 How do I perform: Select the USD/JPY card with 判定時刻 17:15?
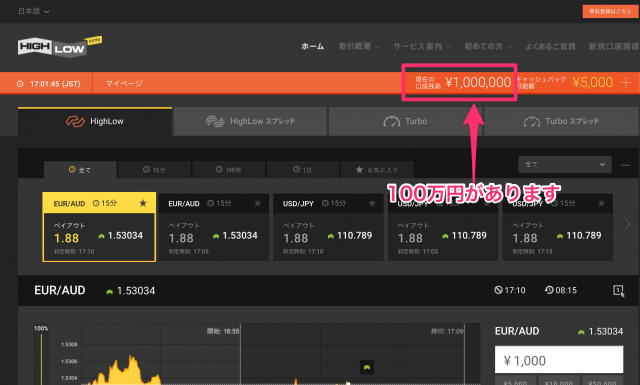(558, 227)
